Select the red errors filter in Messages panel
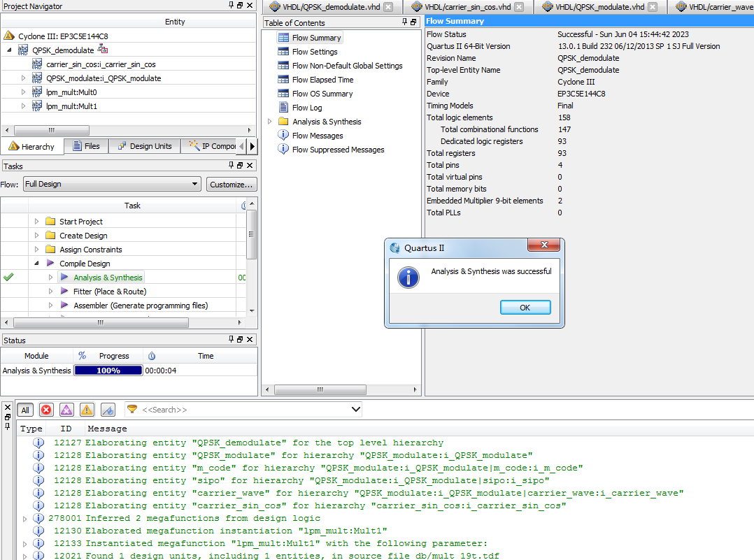 45,410
